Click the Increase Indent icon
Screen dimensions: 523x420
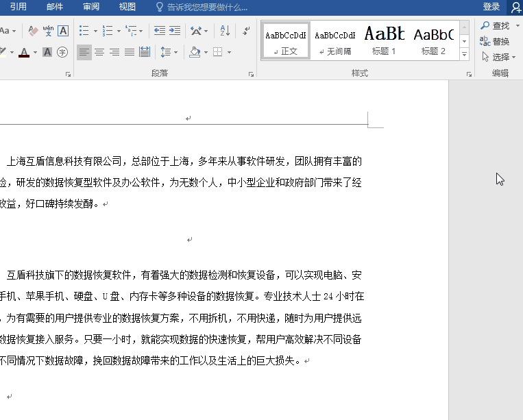[175, 31]
